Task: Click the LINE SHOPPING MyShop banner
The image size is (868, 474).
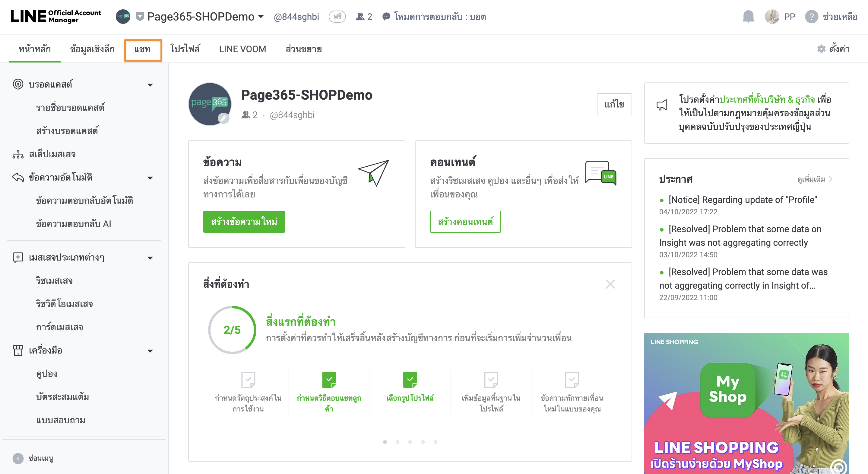Action: coord(746,403)
